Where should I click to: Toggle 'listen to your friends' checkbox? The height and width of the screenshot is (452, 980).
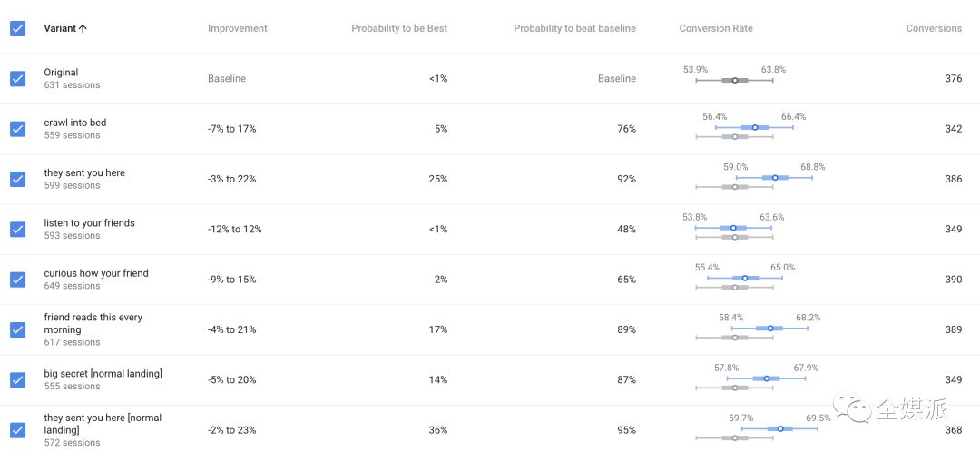click(17, 230)
